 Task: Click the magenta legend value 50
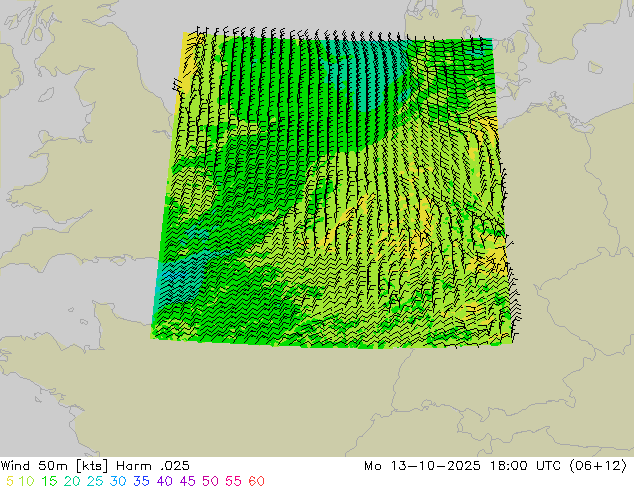tap(210, 481)
